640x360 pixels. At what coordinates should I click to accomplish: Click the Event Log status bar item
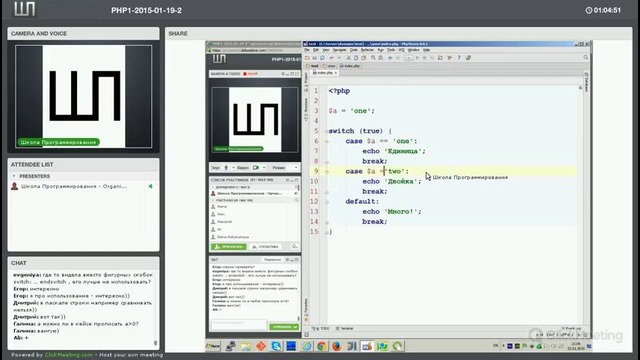(x=571, y=328)
